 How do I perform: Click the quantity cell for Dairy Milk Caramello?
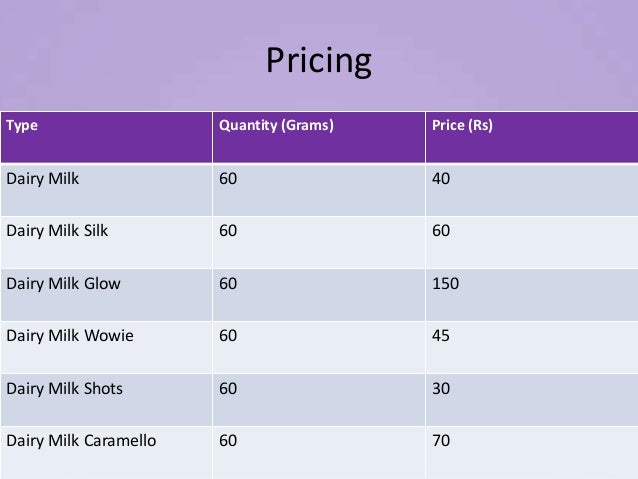pyautogui.click(x=228, y=439)
